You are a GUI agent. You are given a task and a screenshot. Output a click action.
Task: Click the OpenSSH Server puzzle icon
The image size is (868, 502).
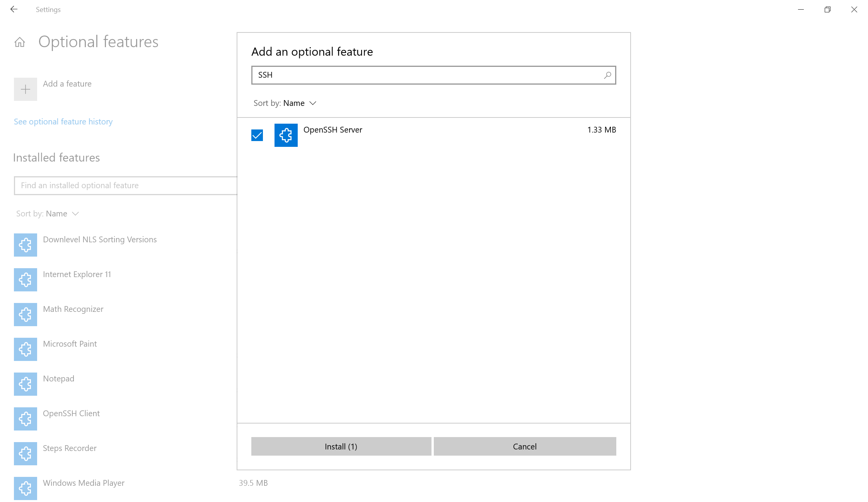coord(286,135)
